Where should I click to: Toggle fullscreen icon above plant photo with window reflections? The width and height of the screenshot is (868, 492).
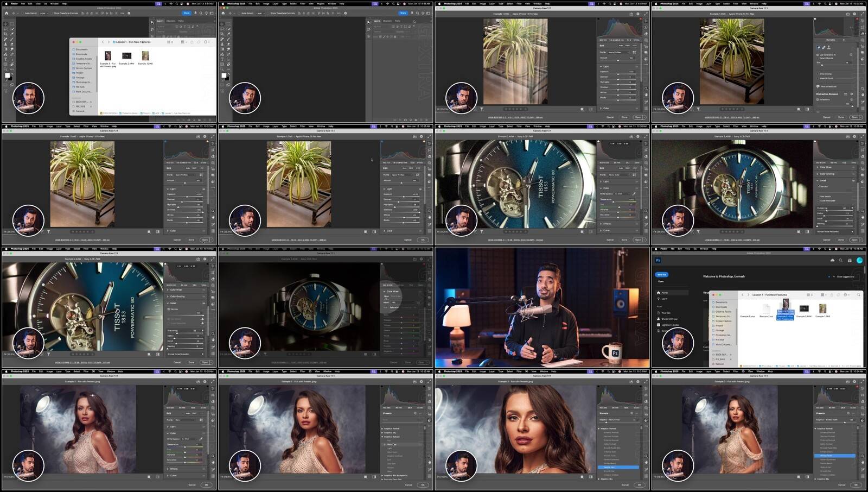(646, 14)
